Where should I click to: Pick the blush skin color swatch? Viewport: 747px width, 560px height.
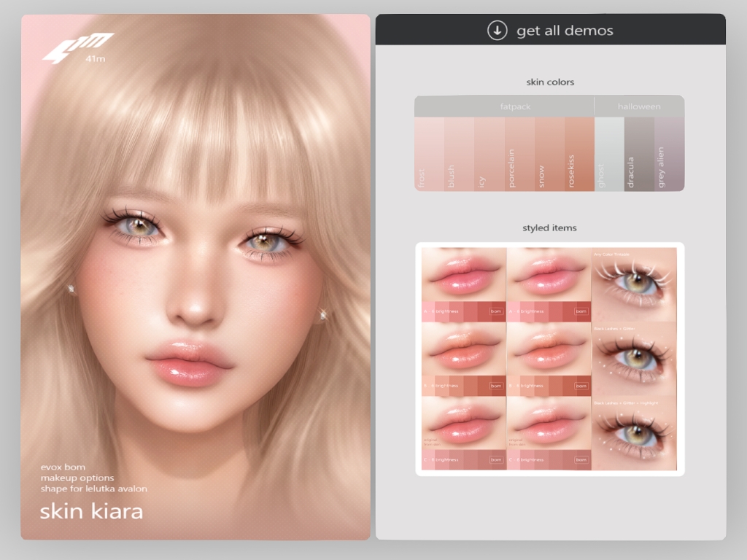point(459,155)
